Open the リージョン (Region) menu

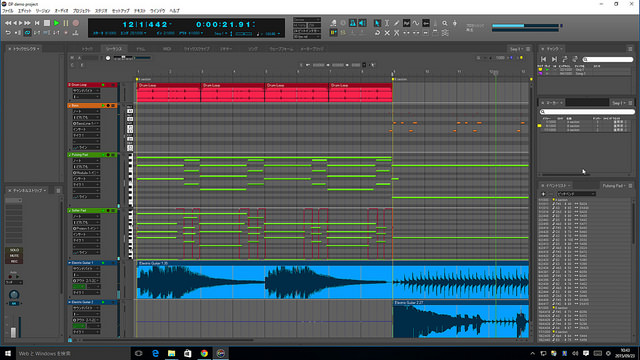[42, 11]
